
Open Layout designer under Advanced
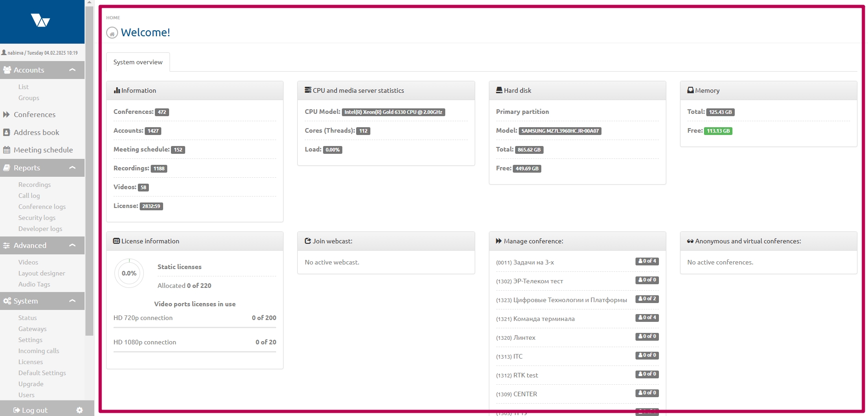[41, 273]
